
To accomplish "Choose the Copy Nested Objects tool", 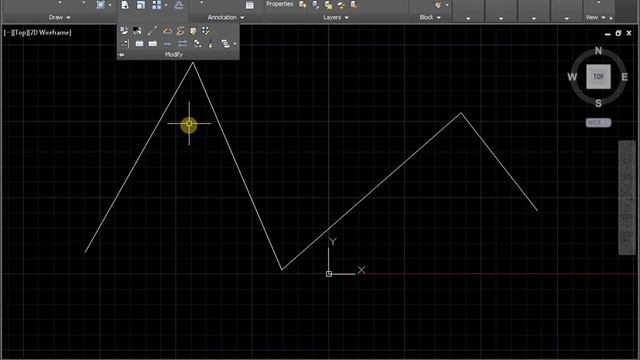I will tap(198, 43).
